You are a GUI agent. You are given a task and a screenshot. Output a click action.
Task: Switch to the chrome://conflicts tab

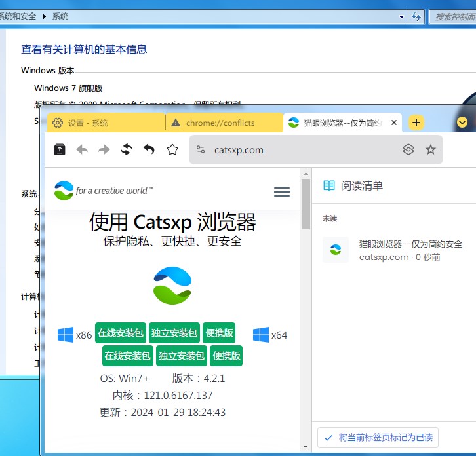(x=224, y=123)
